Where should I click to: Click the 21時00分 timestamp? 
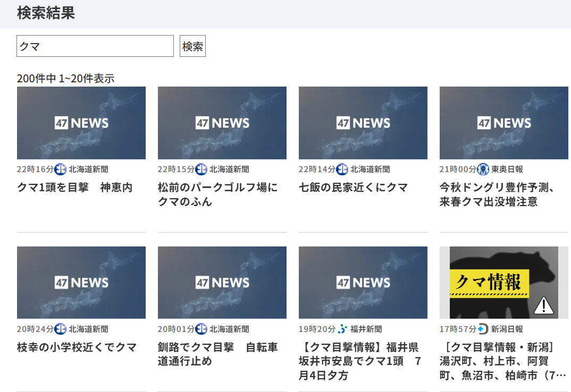pos(458,169)
